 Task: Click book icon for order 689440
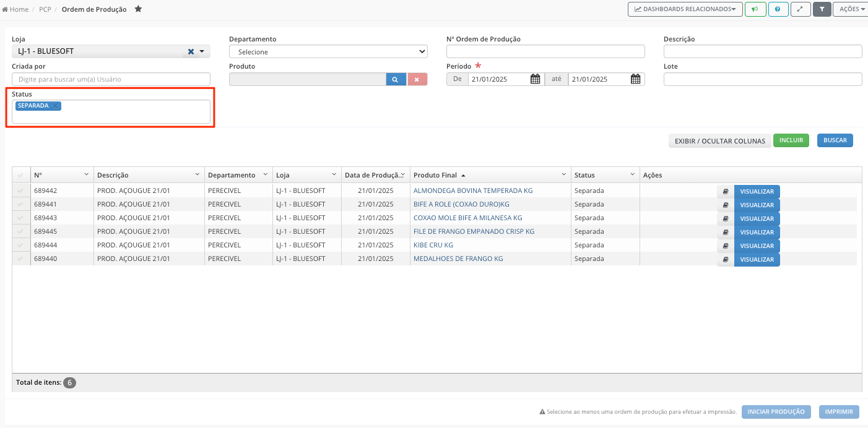tap(726, 260)
